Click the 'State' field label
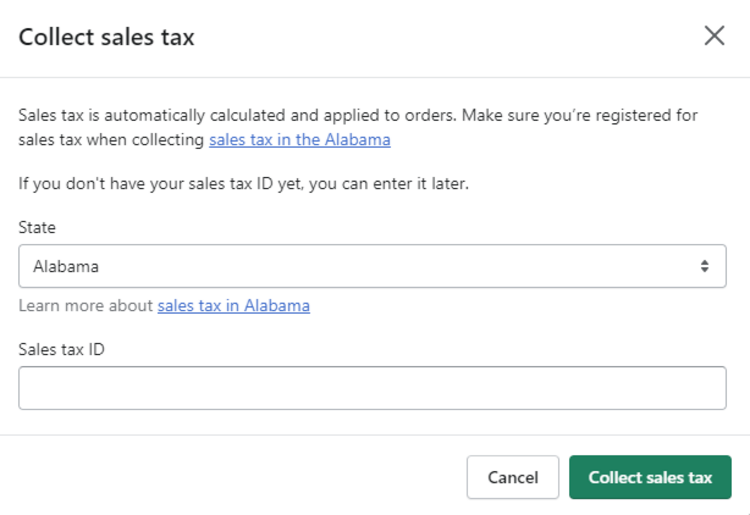Screen dimensions: 750x515 [37, 228]
